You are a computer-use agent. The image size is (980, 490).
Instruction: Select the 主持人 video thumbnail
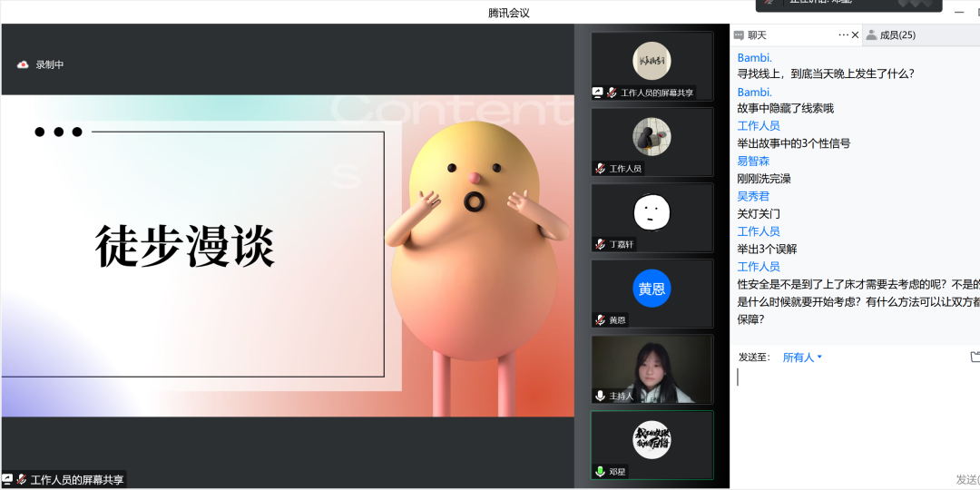(x=652, y=369)
